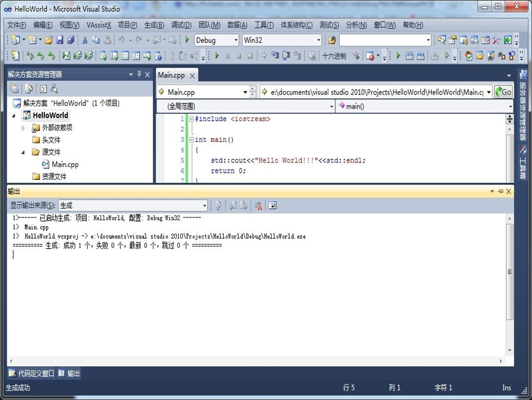Click the file path field in VAssistX bar
This screenshot has height=400, width=532.
[377, 92]
